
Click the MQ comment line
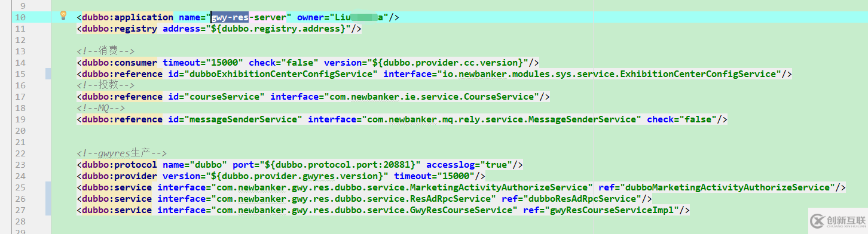click(100, 108)
